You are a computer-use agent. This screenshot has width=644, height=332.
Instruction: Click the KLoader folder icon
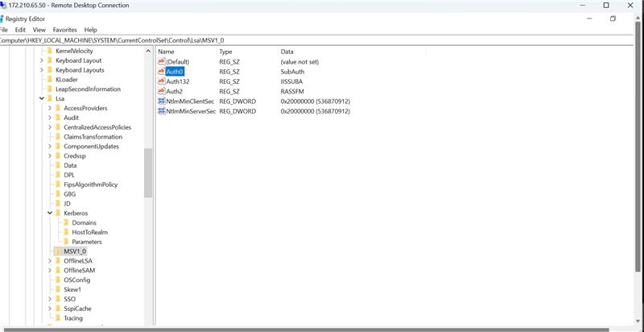coord(50,79)
